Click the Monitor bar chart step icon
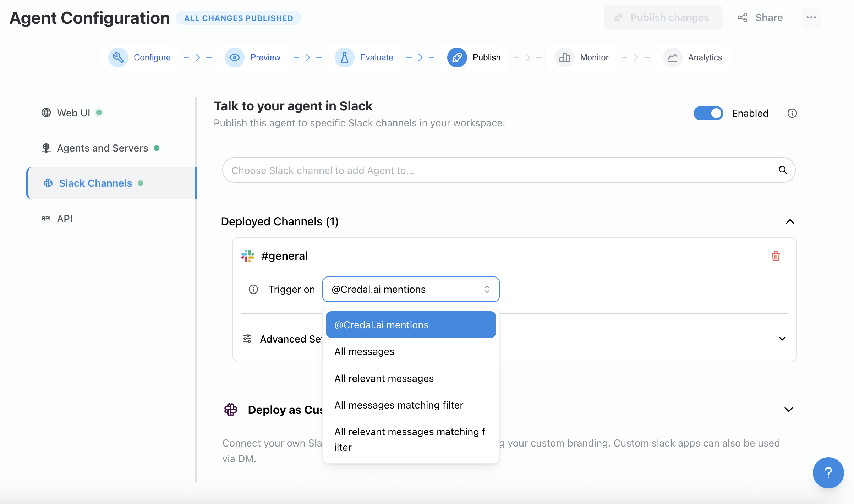 point(564,57)
